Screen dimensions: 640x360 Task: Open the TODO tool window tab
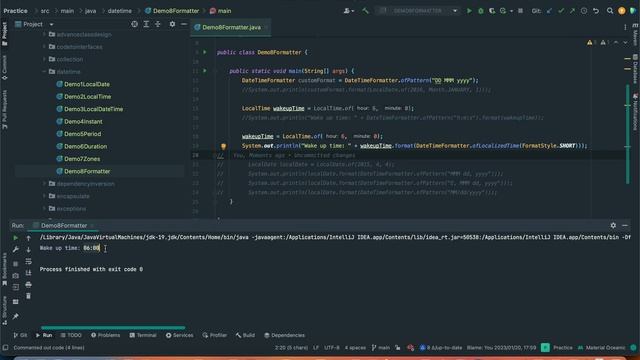tap(71, 335)
